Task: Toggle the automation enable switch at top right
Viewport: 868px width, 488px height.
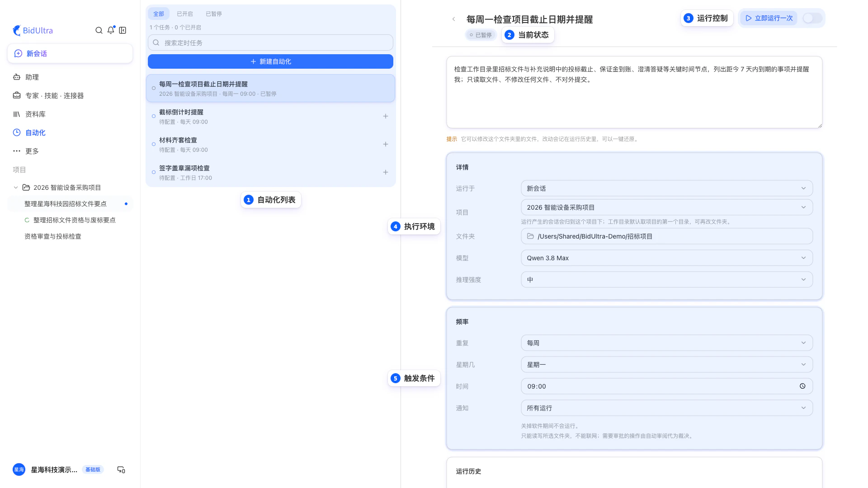Action: coord(812,18)
